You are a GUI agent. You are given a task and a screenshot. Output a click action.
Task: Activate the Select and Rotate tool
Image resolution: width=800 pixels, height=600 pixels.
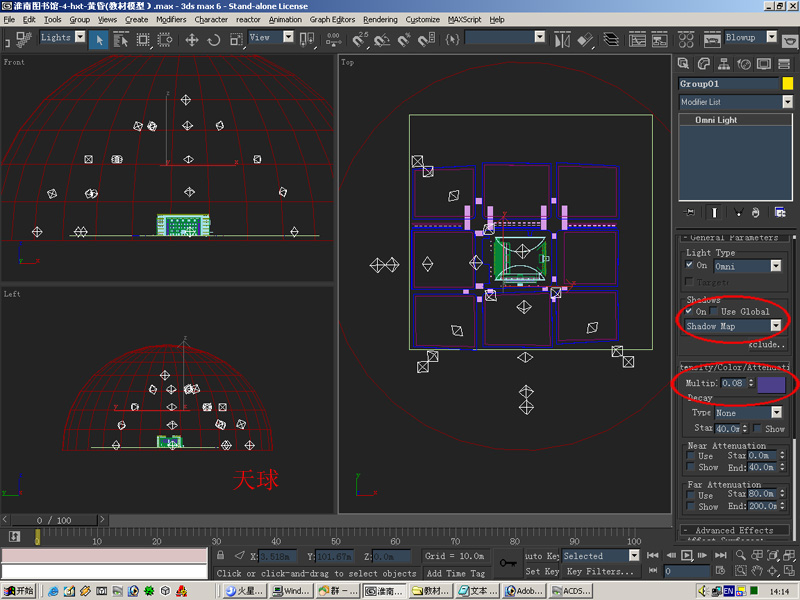(214, 40)
